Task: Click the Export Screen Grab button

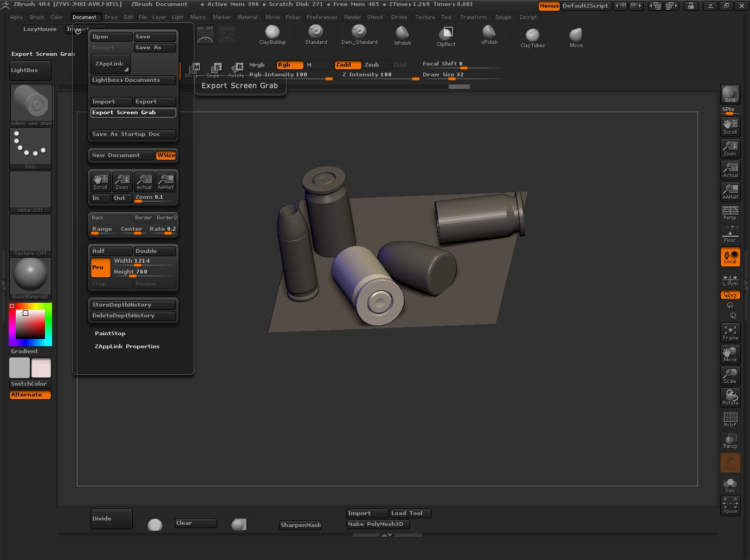Action: pos(133,113)
